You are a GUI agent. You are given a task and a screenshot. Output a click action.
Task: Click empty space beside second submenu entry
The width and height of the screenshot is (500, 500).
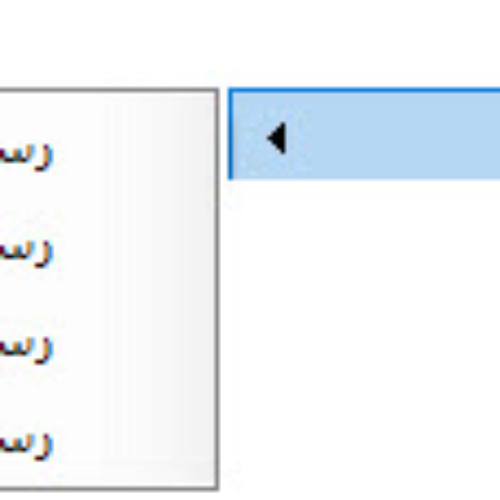[133, 253]
